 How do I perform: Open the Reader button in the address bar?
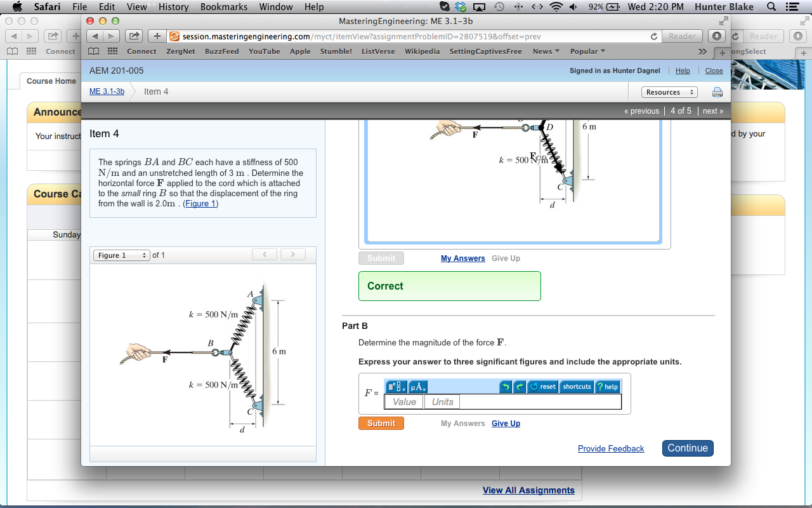[682, 37]
